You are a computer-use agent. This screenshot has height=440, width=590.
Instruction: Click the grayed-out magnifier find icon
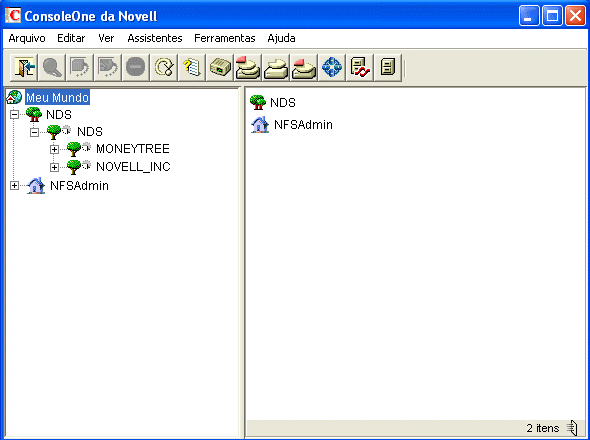coord(52,68)
